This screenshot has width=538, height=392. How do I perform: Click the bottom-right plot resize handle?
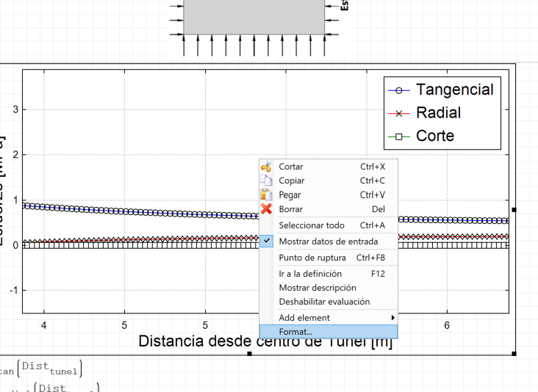point(514,354)
